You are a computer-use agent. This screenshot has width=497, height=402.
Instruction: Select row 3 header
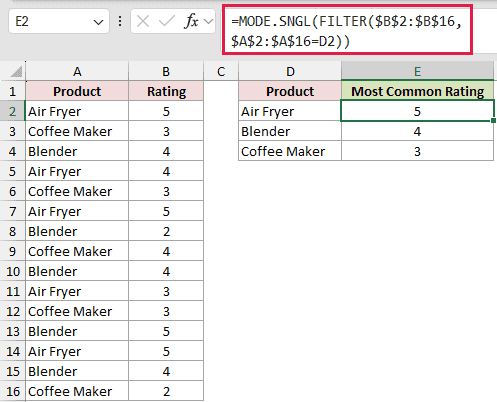[x=13, y=131]
